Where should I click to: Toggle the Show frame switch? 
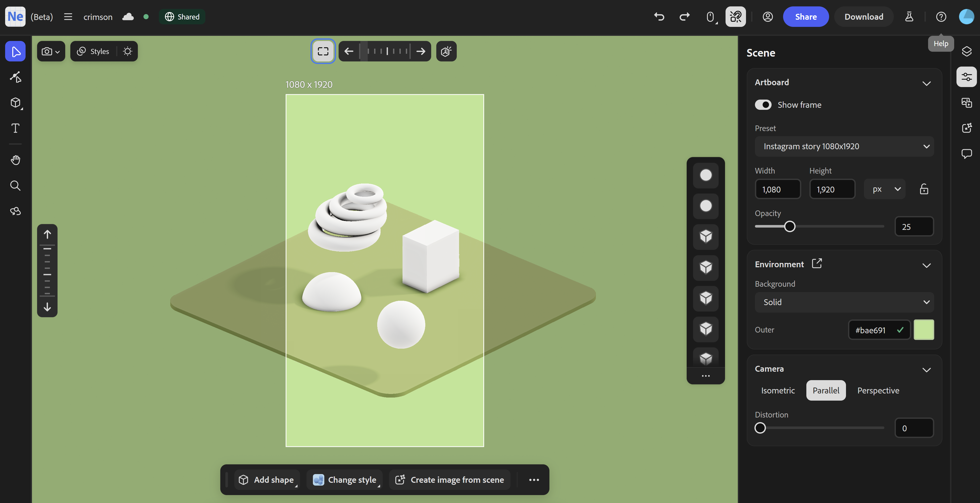click(763, 105)
